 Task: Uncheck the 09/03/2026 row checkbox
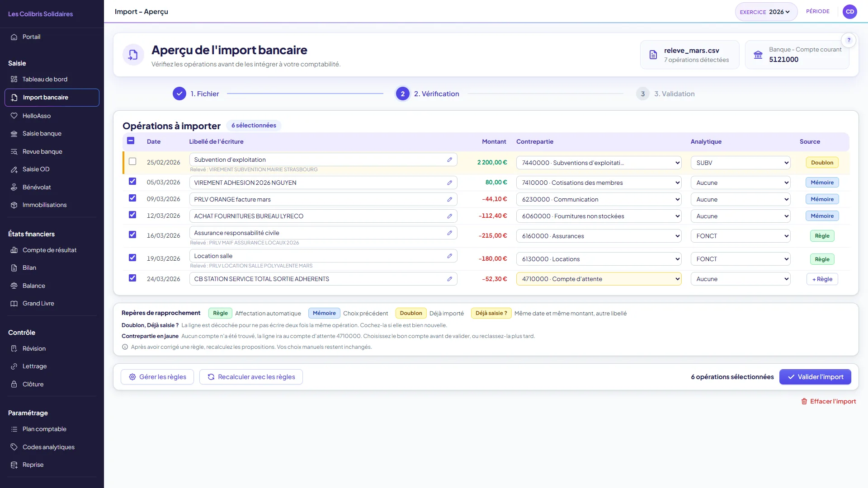click(x=132, y=198)
